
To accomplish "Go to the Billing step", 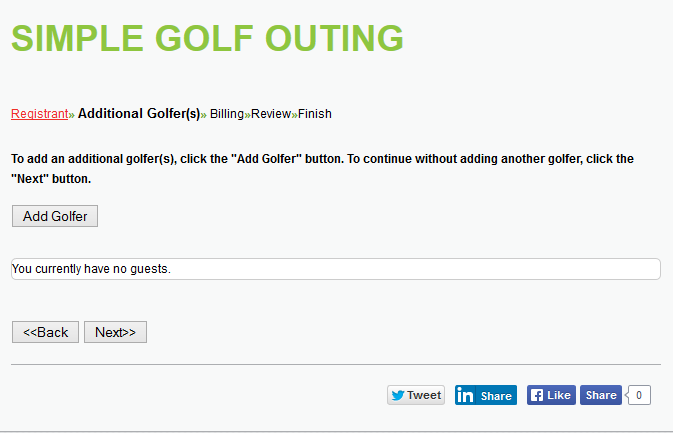I will tap(227, 114).
